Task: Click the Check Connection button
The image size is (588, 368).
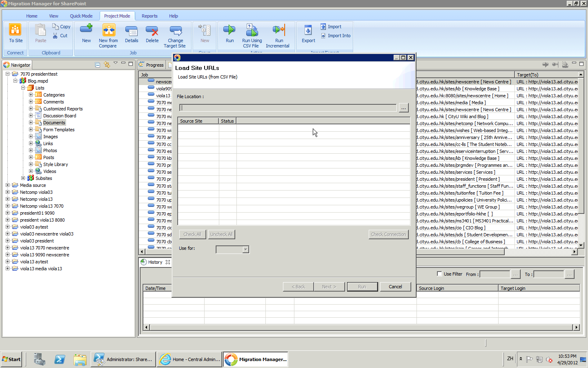Action: click(x=388, y=234)
